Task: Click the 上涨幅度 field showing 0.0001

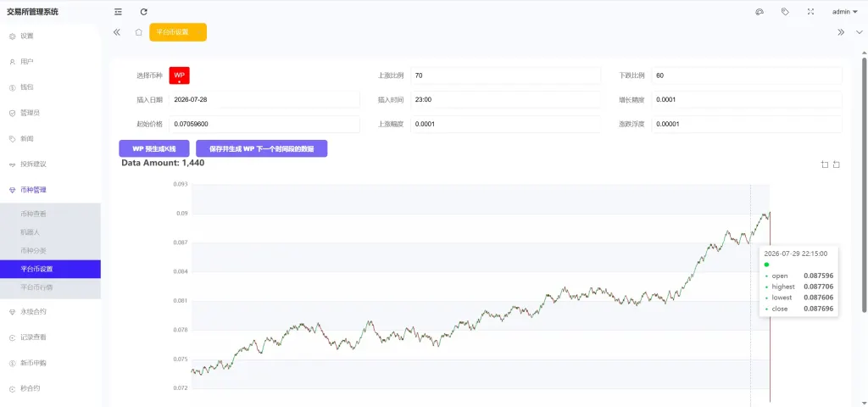Action: (505, 124)
